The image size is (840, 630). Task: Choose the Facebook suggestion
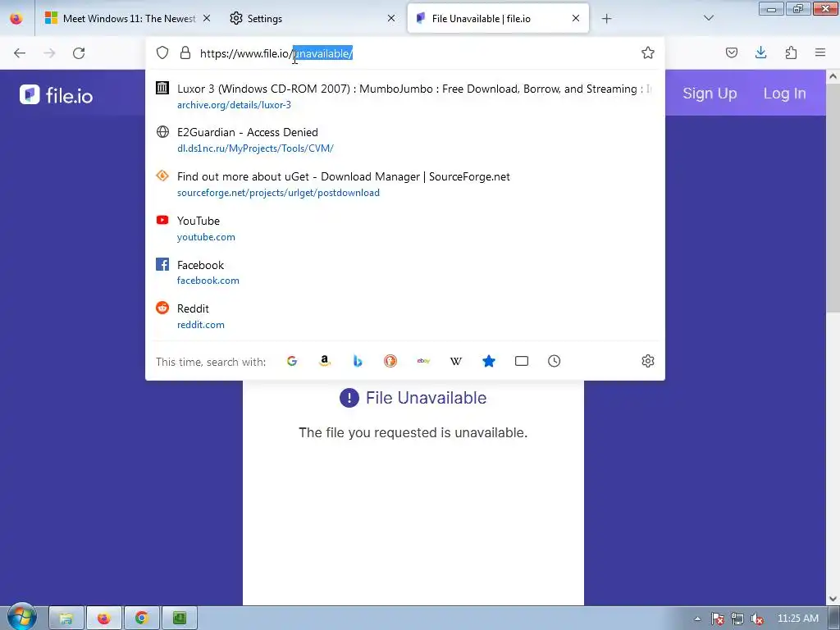404,272
